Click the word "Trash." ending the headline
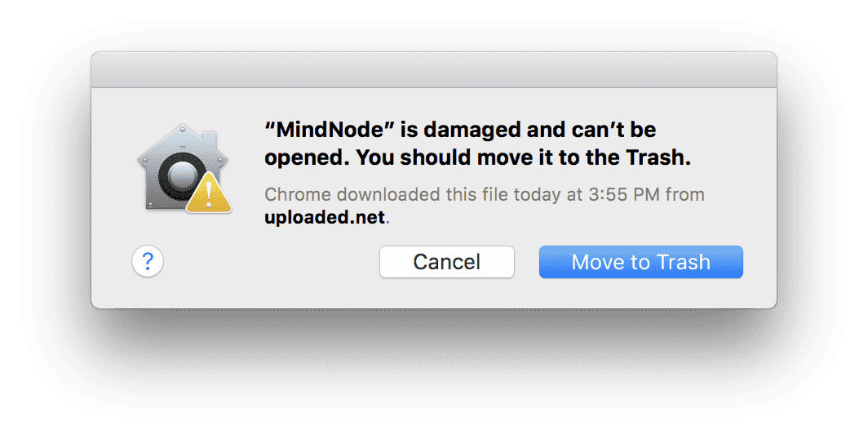Image resolution: width=868 pixels, height=439 pixels. pos(659,157)
